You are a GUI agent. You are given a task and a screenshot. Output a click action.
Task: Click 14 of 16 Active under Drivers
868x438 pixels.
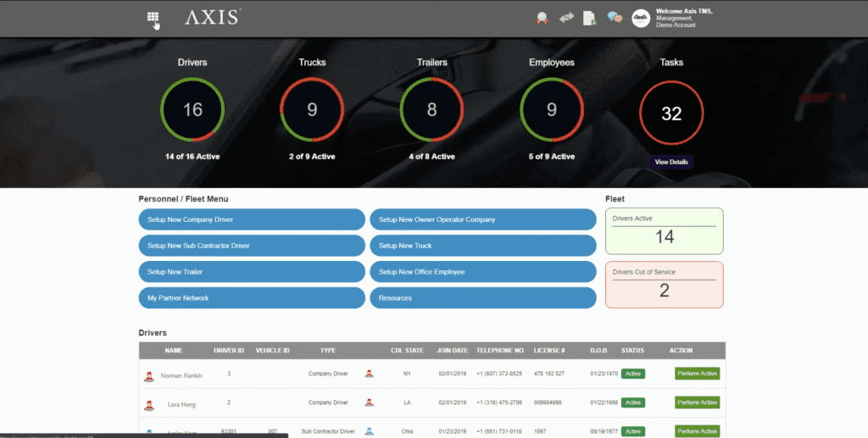(x=192, y=157)
